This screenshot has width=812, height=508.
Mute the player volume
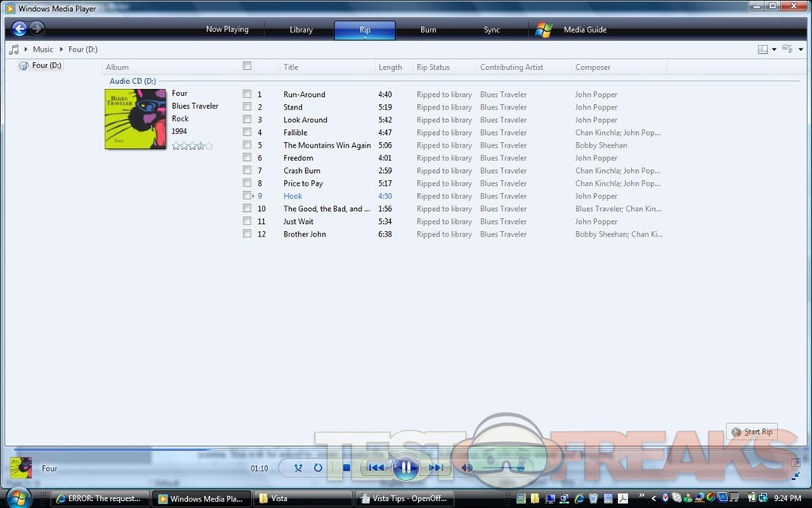tap(467, 468)
